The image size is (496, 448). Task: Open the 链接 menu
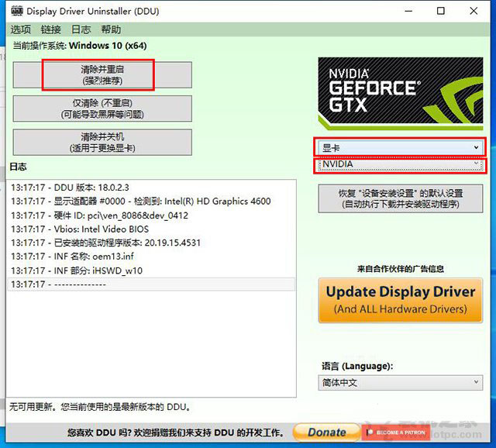pyautogui.click(x=51, y=29)
